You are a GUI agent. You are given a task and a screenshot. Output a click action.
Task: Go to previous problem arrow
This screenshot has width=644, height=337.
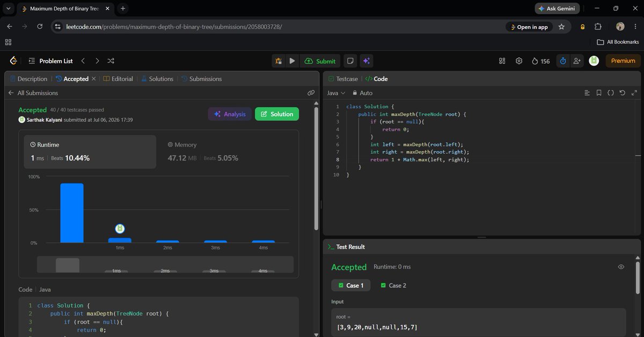tap(83, 61)
